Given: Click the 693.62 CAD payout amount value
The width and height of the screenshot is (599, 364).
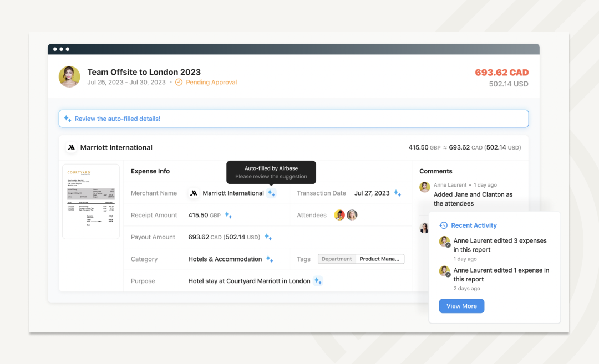Looking at the screenshot, I should (x=224, y=237).
